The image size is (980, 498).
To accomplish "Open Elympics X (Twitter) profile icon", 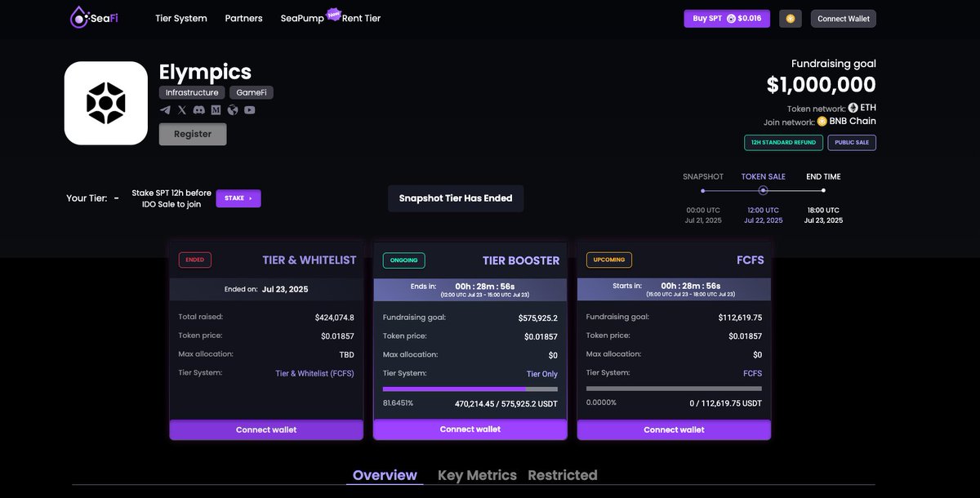I will 182,109.
